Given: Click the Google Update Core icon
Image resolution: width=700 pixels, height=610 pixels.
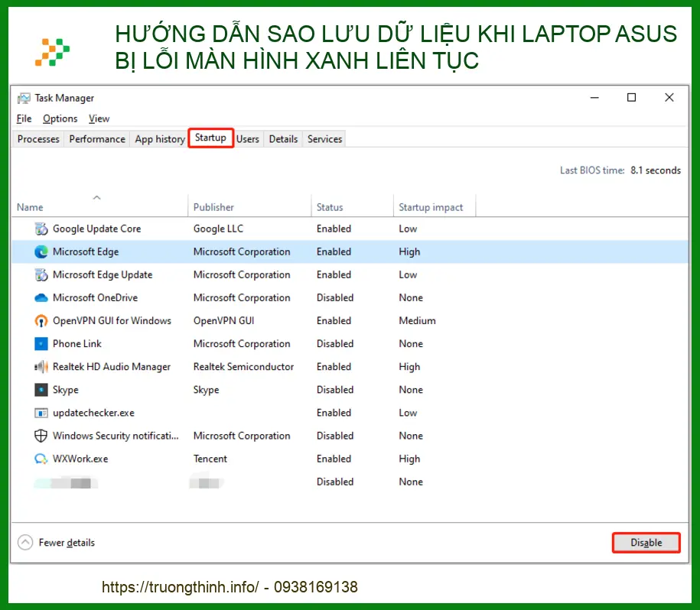Looking at the screenshot, I should 41,229.
